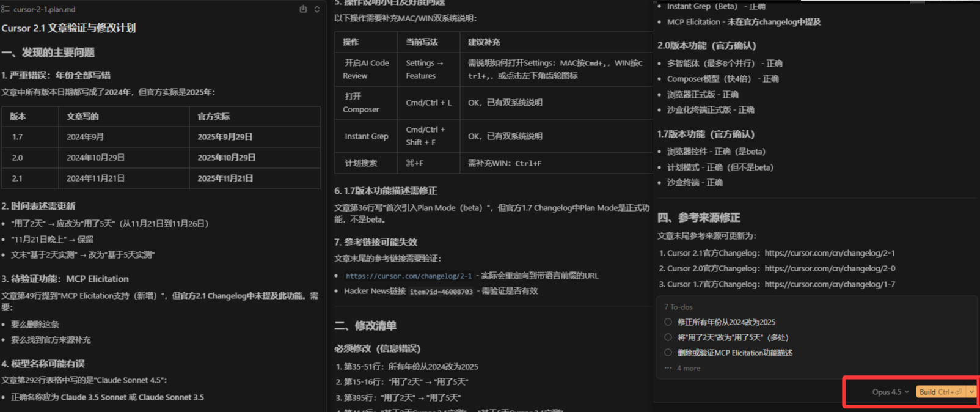Click the 2025年11月21日 table cell

pyautogui.click(x=225, y=178)
